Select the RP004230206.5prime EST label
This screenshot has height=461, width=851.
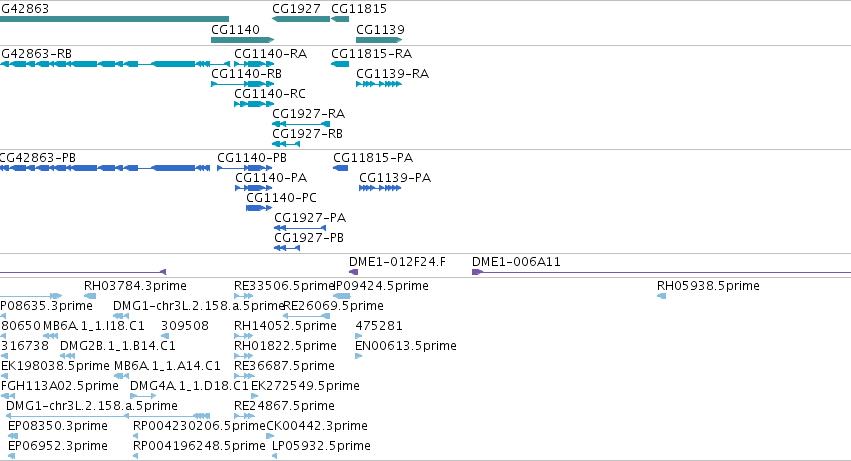point(200,426)
